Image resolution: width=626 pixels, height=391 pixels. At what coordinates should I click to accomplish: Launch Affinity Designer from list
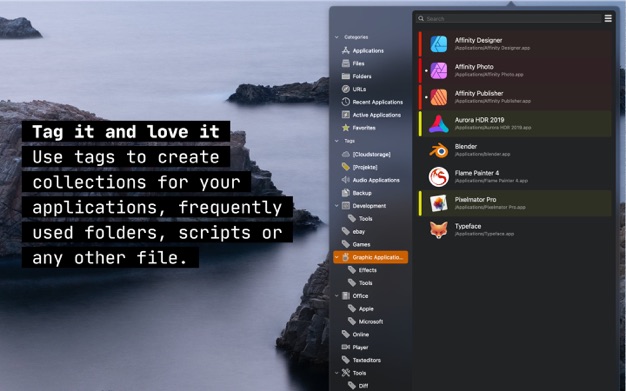(515, 44)
